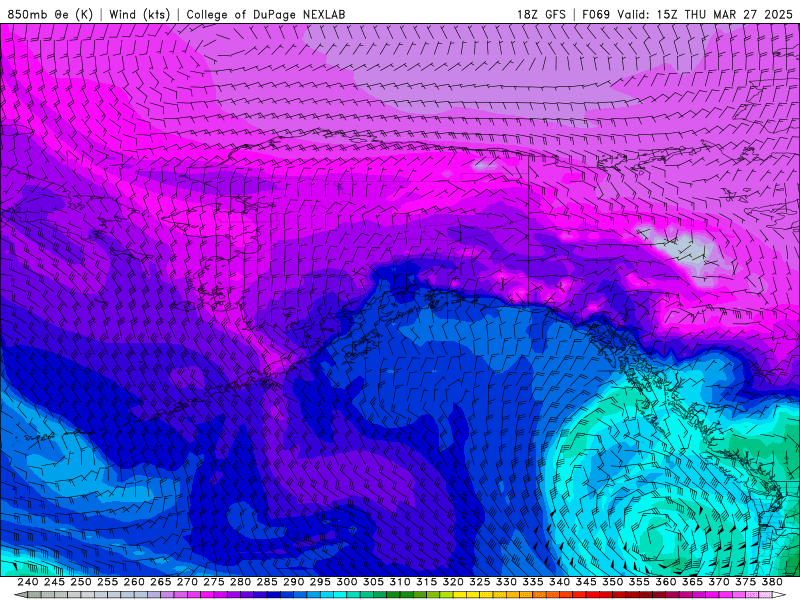800x600 pixels.
Task: Click the 370 color scale label
Action: [x=719, y=582]
